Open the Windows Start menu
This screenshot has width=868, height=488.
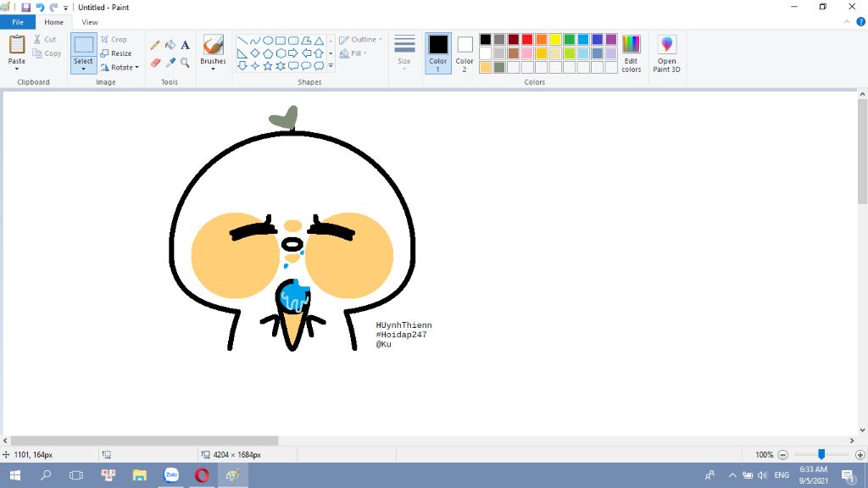pos(15,475)
